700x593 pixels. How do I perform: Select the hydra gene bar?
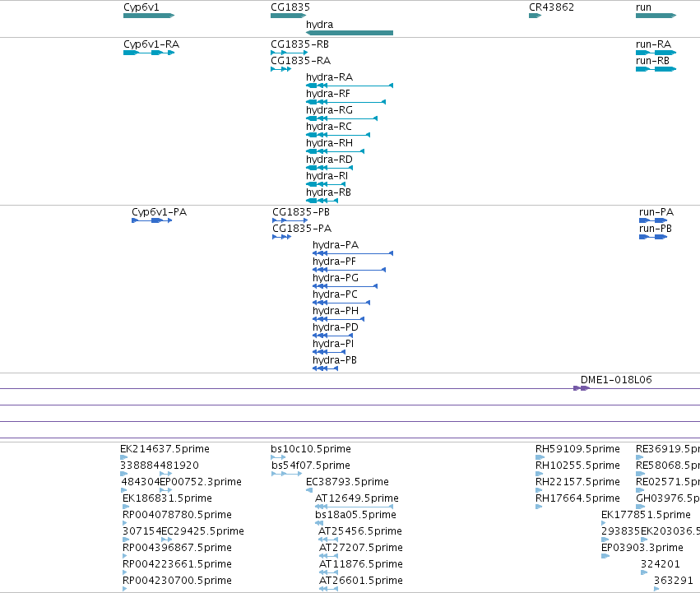tap(350, 33)
